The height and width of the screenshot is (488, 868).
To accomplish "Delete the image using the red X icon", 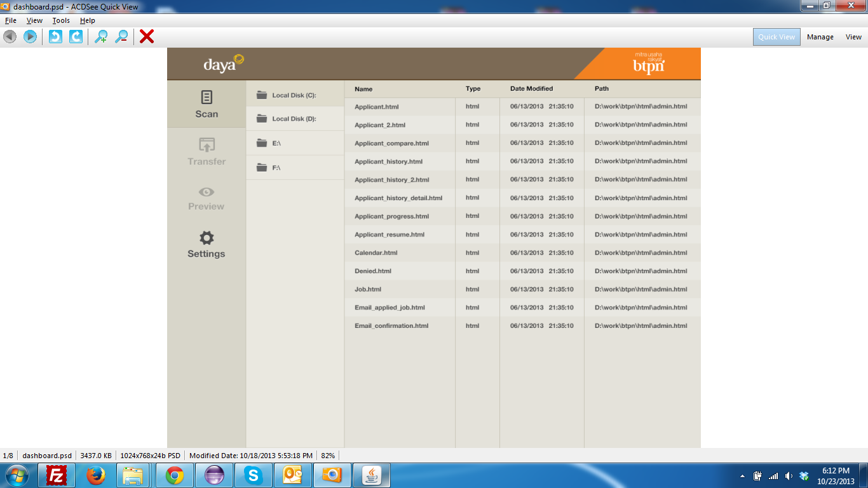I will [x=147, y=37].
